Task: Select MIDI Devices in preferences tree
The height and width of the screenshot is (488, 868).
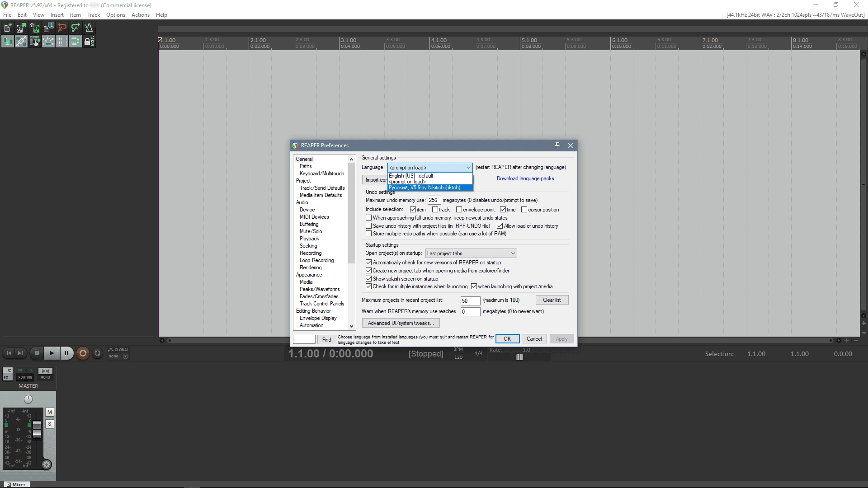Action: (x=314, y=217)
